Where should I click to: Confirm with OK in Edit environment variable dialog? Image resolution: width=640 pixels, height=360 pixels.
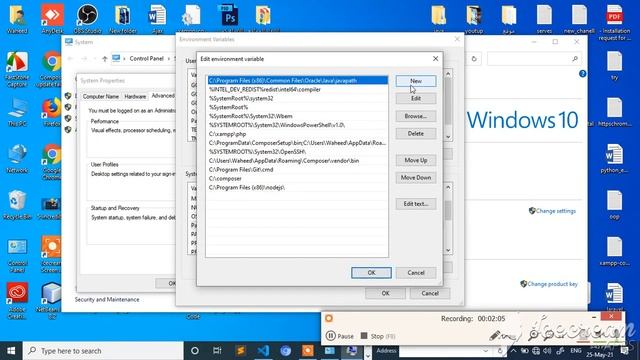tap(371, 273)
